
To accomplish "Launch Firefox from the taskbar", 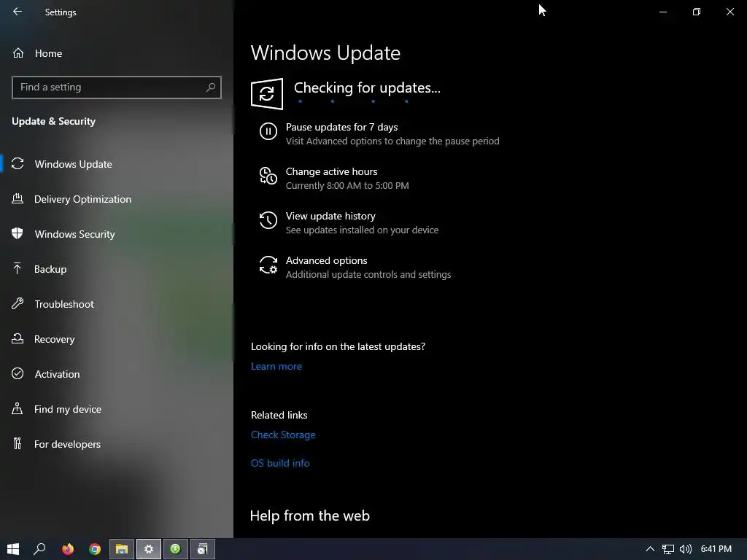I will coord(68,549).
